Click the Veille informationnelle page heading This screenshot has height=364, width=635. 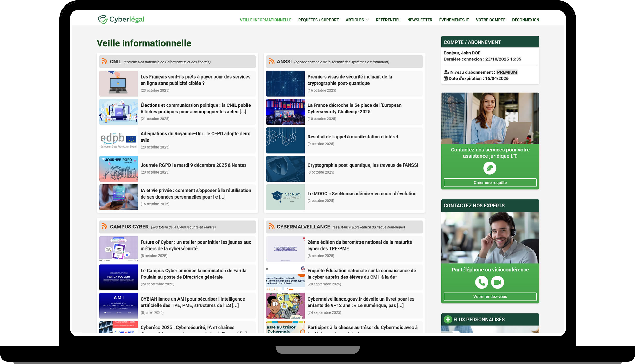(x=144, y=43)
